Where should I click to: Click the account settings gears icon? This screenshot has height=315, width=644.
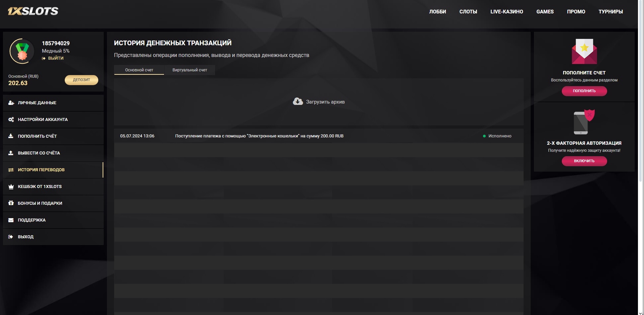(x=11, y=120)
